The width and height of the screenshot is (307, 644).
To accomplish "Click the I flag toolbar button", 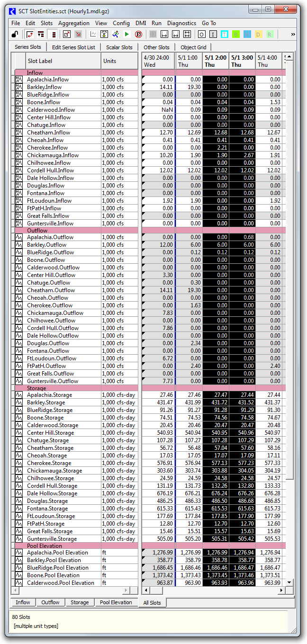I will click(x=213, y=34).
